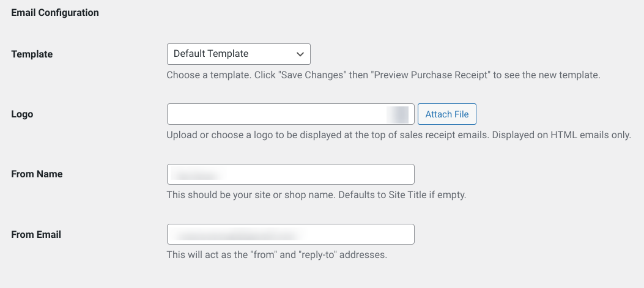The height and width of the screenshot is (288, 644).
Task: Click "Save Changes" text in the template hint
Action: (314, 75)
